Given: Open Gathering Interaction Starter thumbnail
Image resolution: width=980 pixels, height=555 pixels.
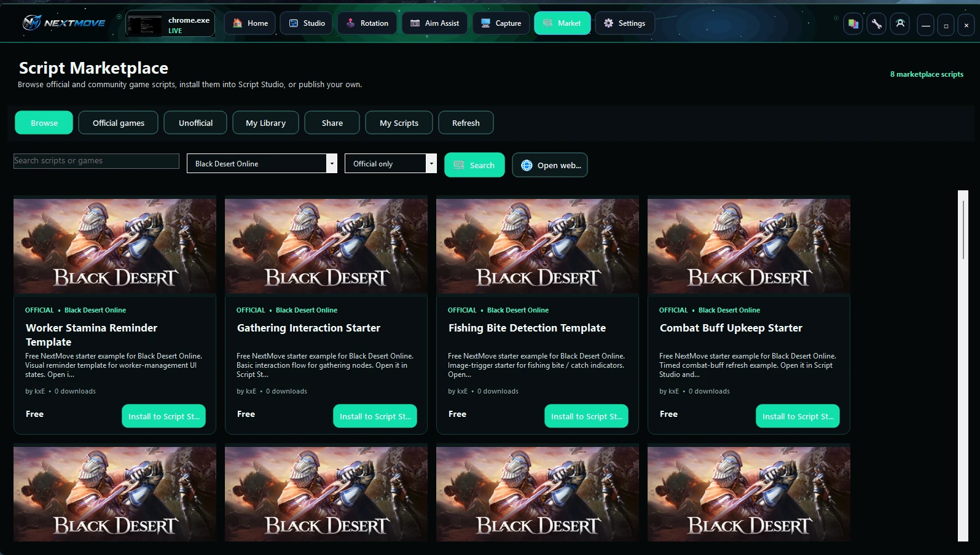Looking at the screenshot, I should pos(326,246).
